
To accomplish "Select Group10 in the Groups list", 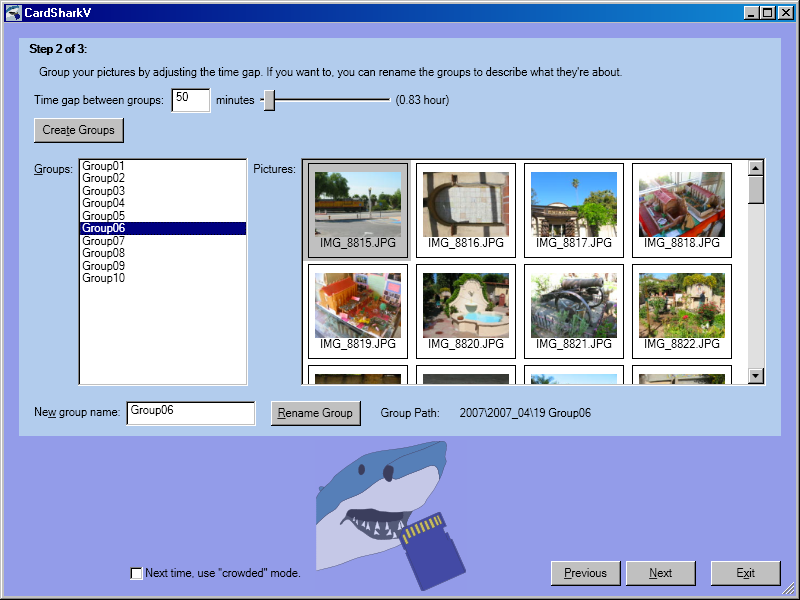I will coord(163,278).
